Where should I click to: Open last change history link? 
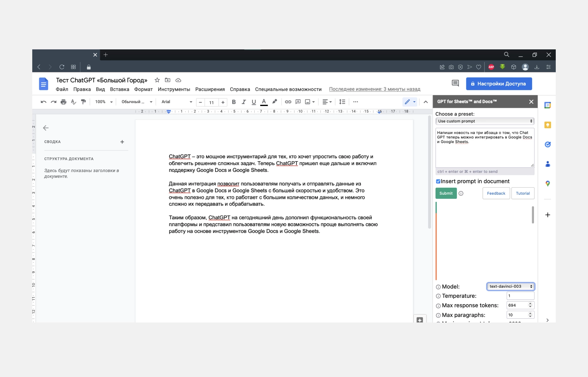coord(375,89)
